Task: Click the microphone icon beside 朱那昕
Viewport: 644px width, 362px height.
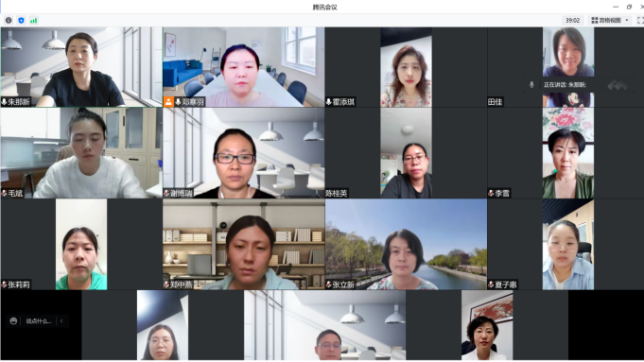Action: coord(4,102)
